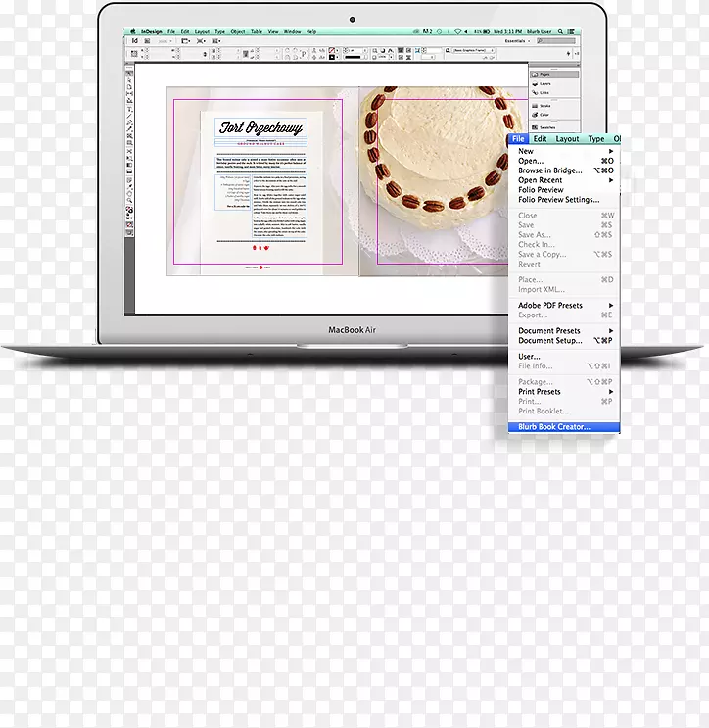Click Edit in the enlarged menu overlay

540,139
